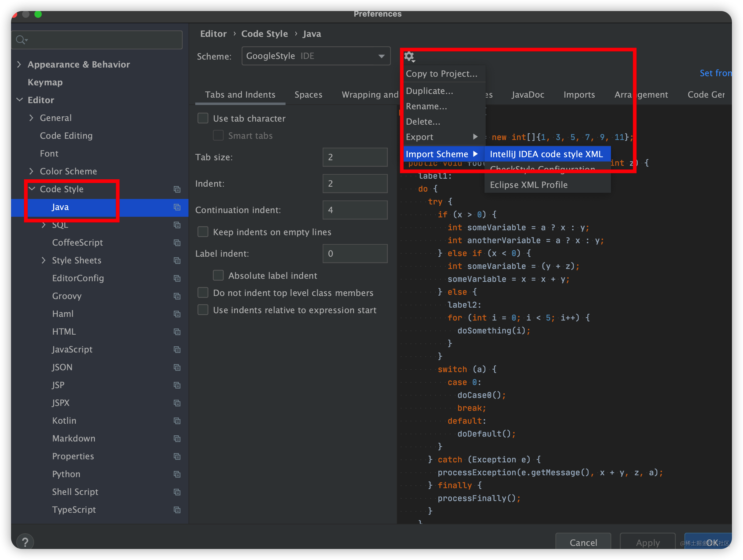Click the scheme actions gear icon
743x560 pixels.
pos(409,56)
